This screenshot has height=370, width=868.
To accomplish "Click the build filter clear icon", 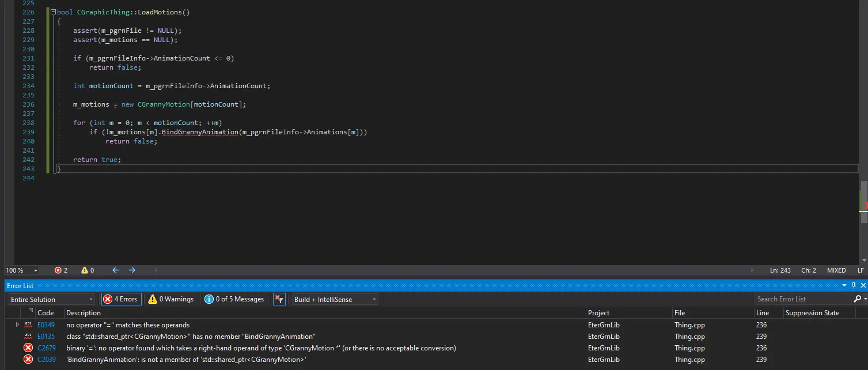I will [x=279, y=299].
